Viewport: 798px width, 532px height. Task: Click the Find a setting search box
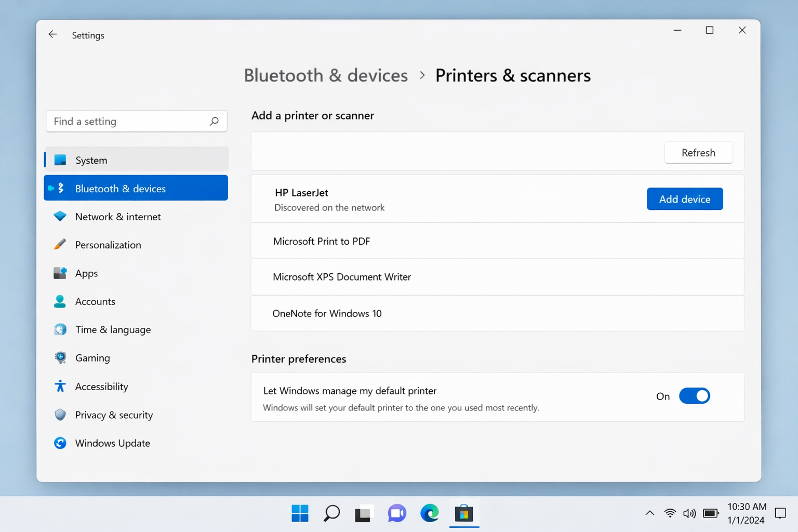(136, 121)
